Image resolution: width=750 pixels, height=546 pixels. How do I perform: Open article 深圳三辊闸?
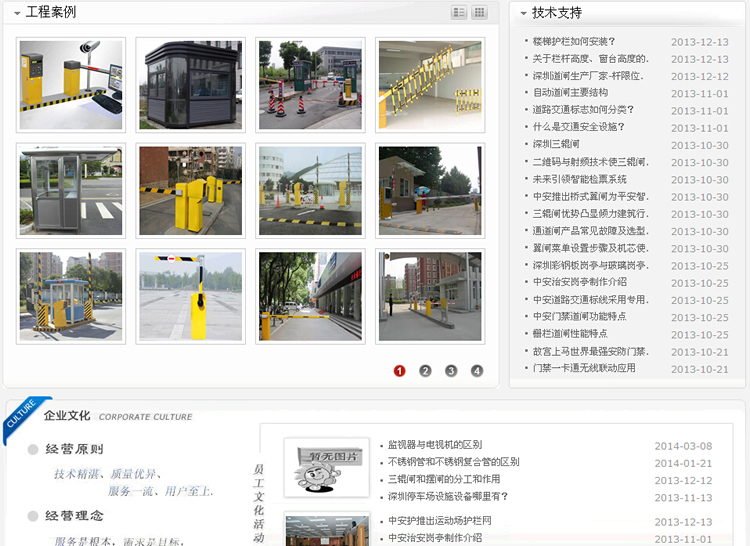[x=556, y=144]
